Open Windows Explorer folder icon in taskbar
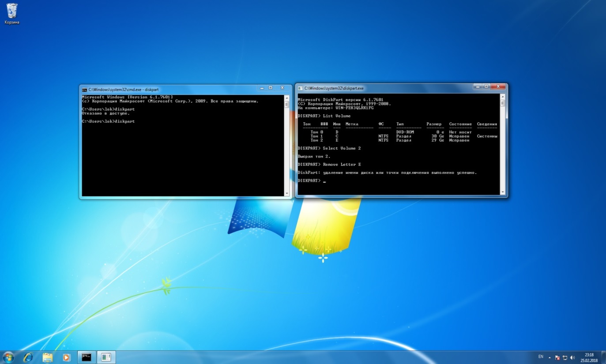Image resolution: width=606 pixels, height=364 pixels. pyautogui.click(x=48, y=357)
